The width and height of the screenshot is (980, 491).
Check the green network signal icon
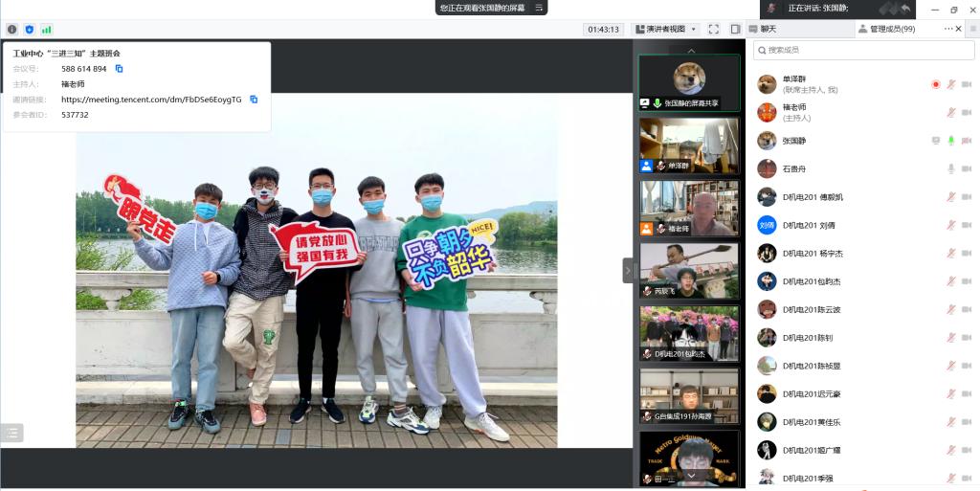click(46, 30)
